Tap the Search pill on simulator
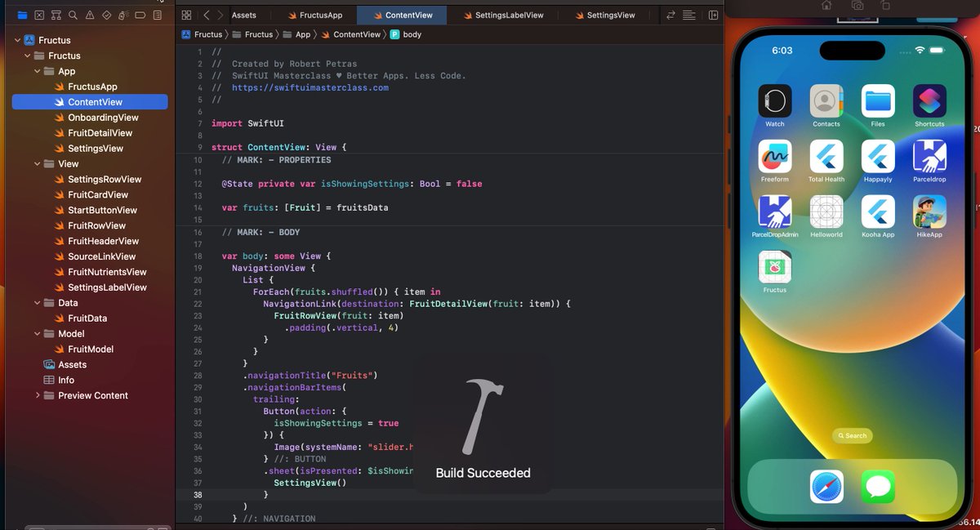 (852, 435)
